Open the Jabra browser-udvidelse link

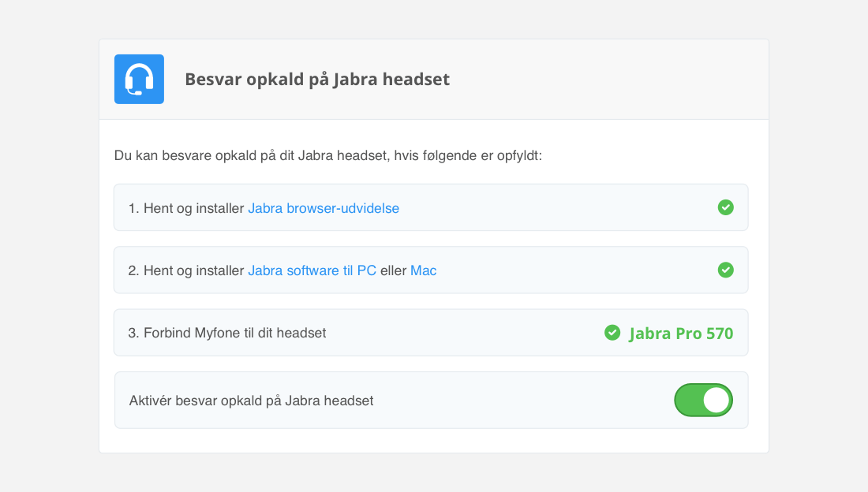click(x=324, y=208)
